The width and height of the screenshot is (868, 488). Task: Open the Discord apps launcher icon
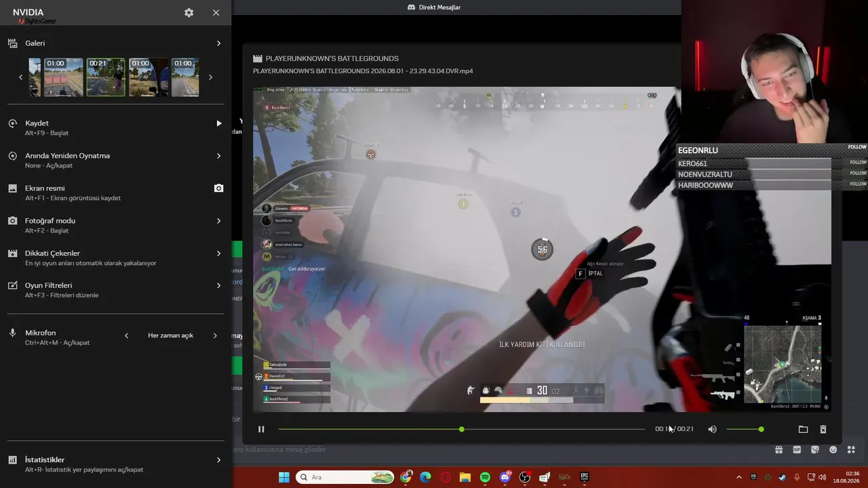852,449
